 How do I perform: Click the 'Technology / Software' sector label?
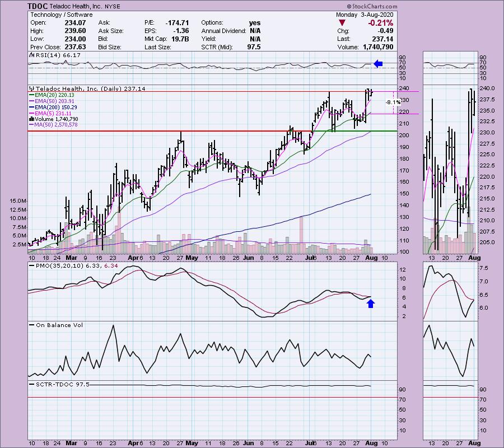(x=62, y=15)
